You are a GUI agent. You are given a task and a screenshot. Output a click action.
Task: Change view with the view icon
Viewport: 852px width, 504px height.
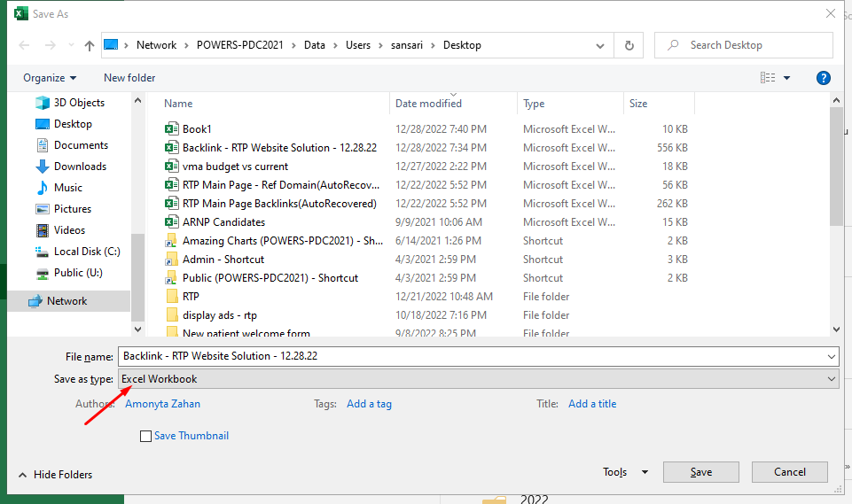[x=768, y=78]
